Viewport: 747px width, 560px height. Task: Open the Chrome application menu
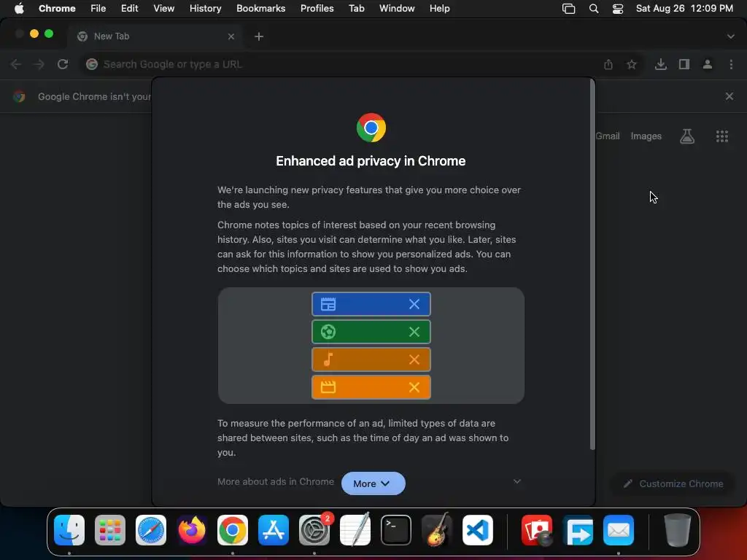[57, 8]
